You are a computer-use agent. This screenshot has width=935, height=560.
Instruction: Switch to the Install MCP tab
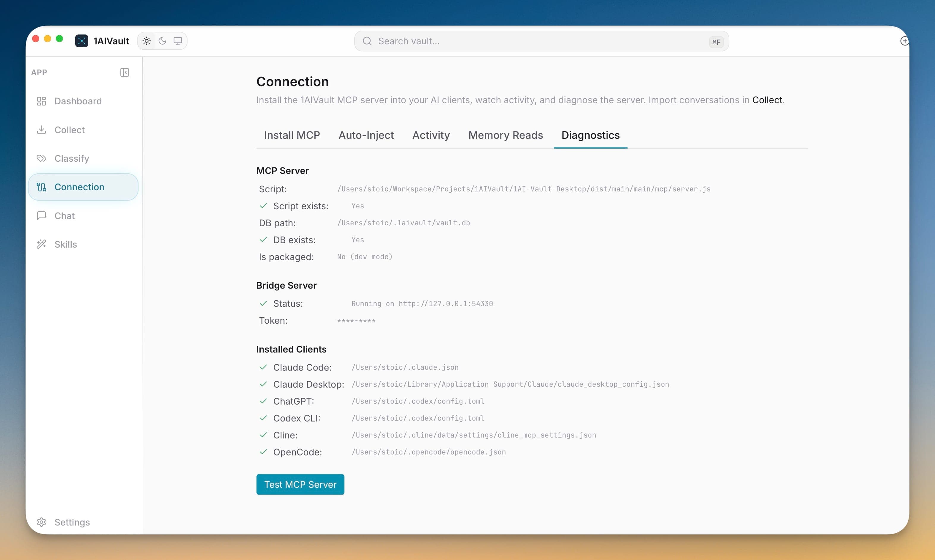point(292,135)
